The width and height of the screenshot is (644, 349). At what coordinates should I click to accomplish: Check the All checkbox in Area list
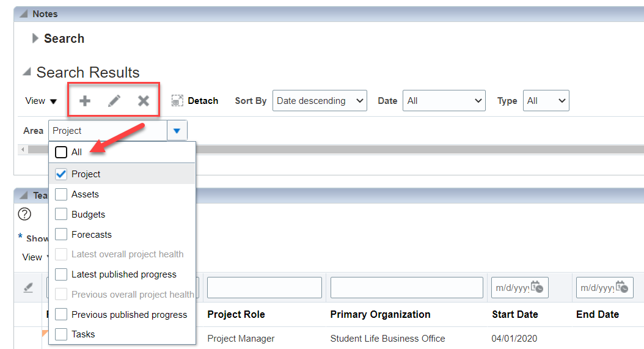click(61, 152)
